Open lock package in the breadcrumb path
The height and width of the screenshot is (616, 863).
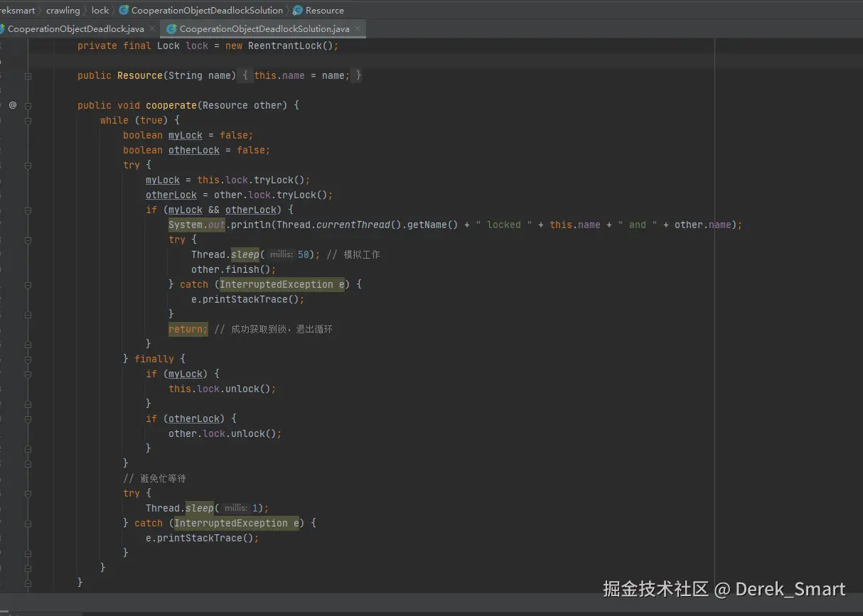click(100, 10)
